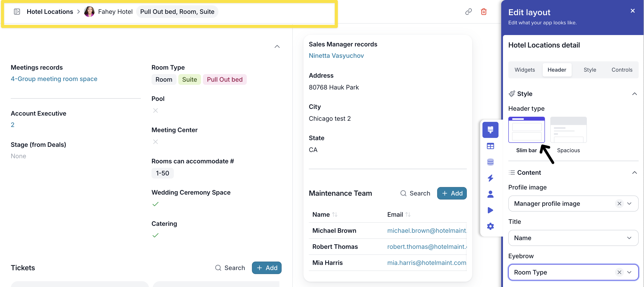
Task: Switch to the Controls tab
Action: 621,70
